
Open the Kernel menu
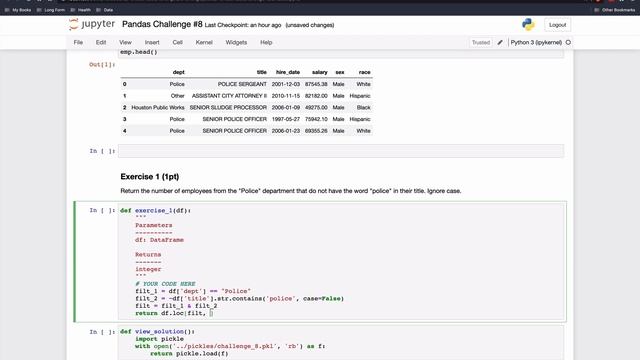(204, 42)
